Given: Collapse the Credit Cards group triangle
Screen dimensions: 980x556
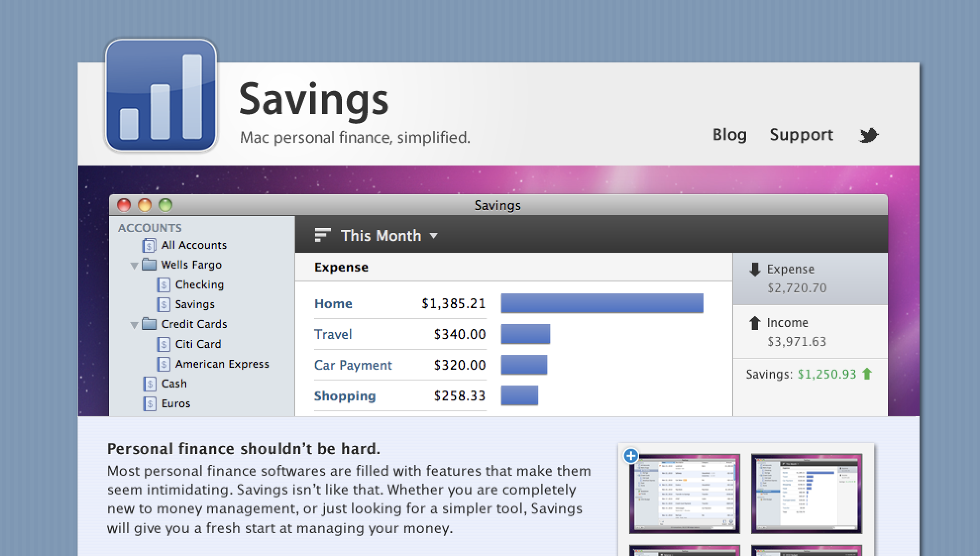Looking at the screenshot, I should [134, 325].
